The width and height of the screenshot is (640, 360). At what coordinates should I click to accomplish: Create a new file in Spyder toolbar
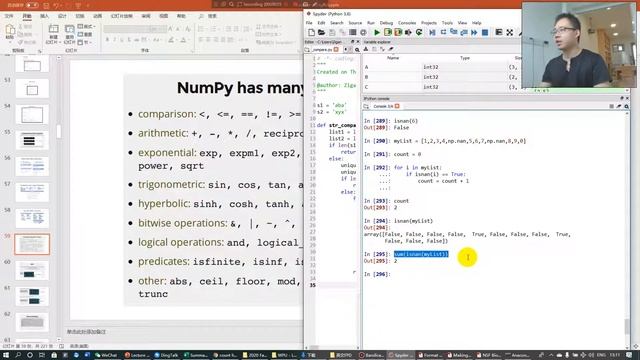click(311, 32)
